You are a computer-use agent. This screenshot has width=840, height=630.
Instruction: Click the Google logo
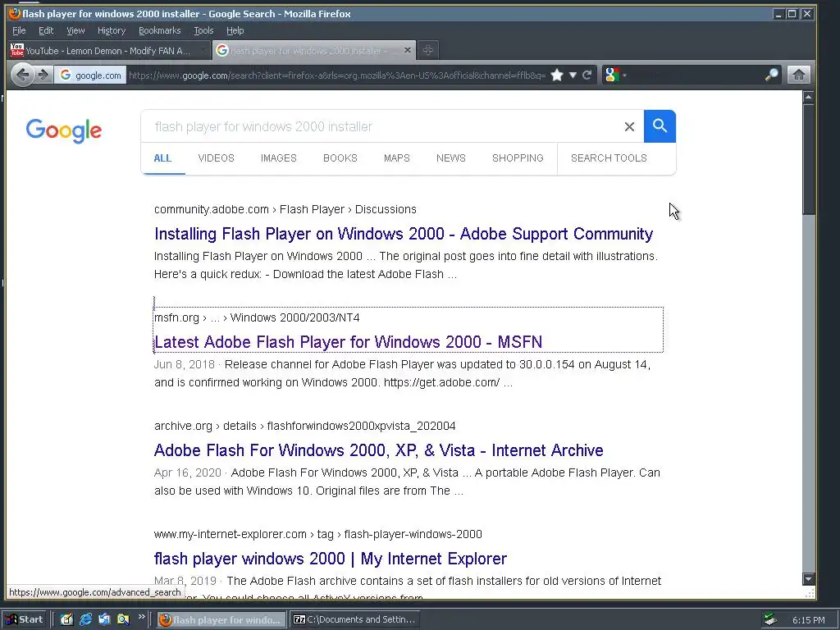(x=64, y=130)
